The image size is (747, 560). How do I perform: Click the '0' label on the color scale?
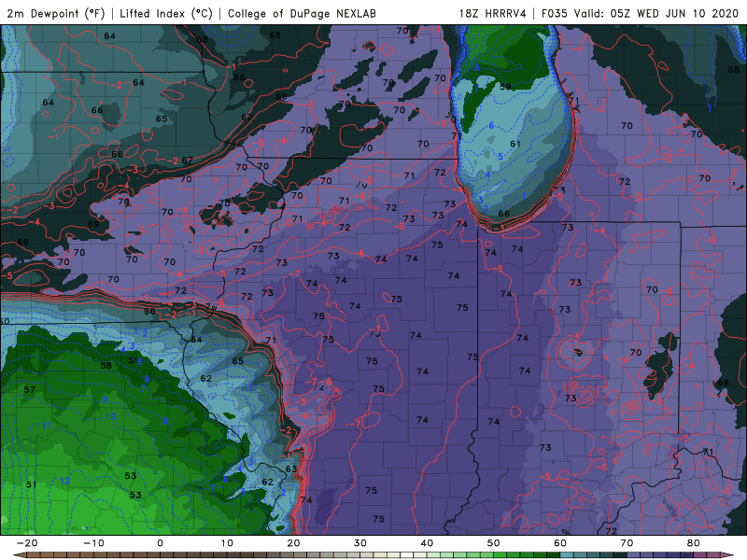[160, 543]
